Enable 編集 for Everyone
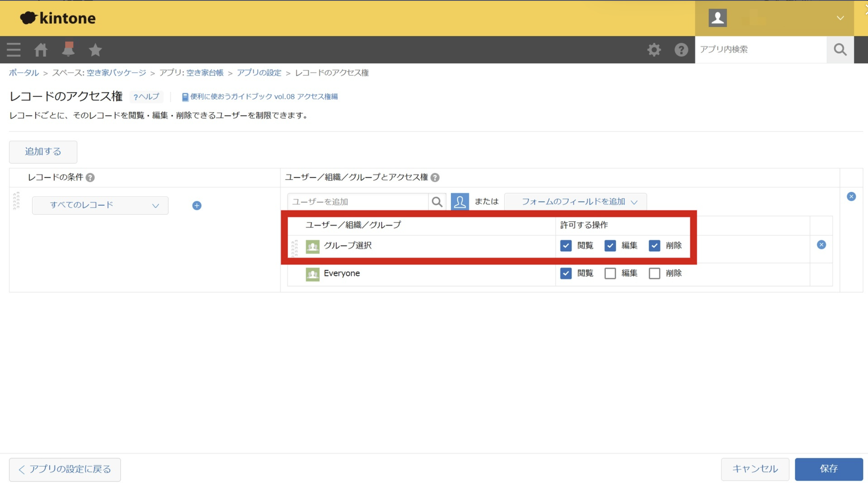 pos(610,274)
